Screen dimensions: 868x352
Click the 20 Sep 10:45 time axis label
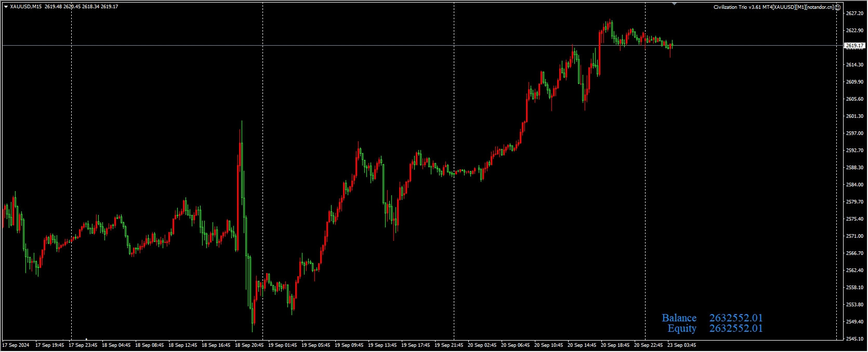[x=549, y=345]
